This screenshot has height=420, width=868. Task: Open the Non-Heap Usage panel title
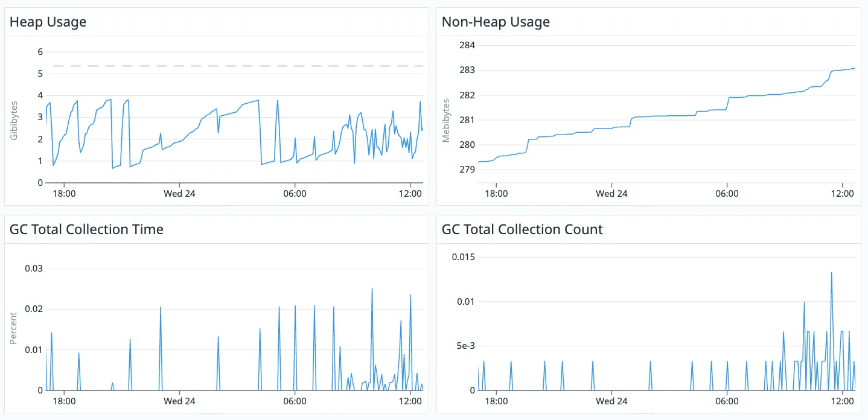(x=495, y=22)
